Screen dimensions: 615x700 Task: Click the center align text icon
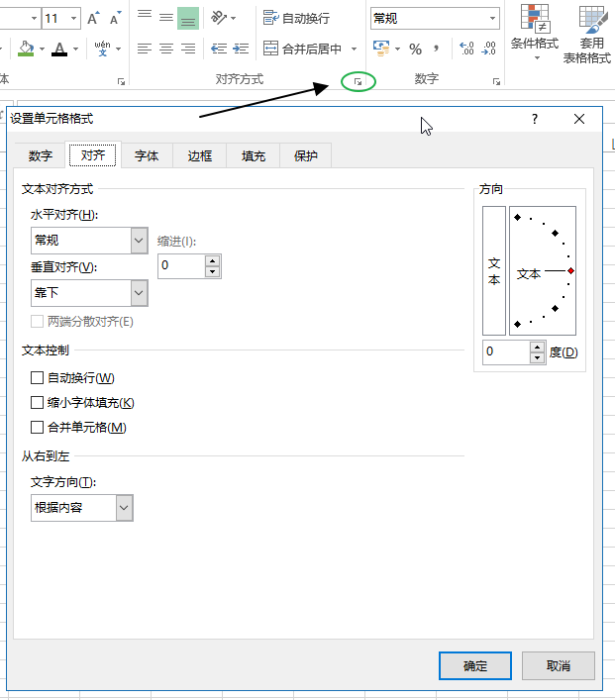[166, 49]
